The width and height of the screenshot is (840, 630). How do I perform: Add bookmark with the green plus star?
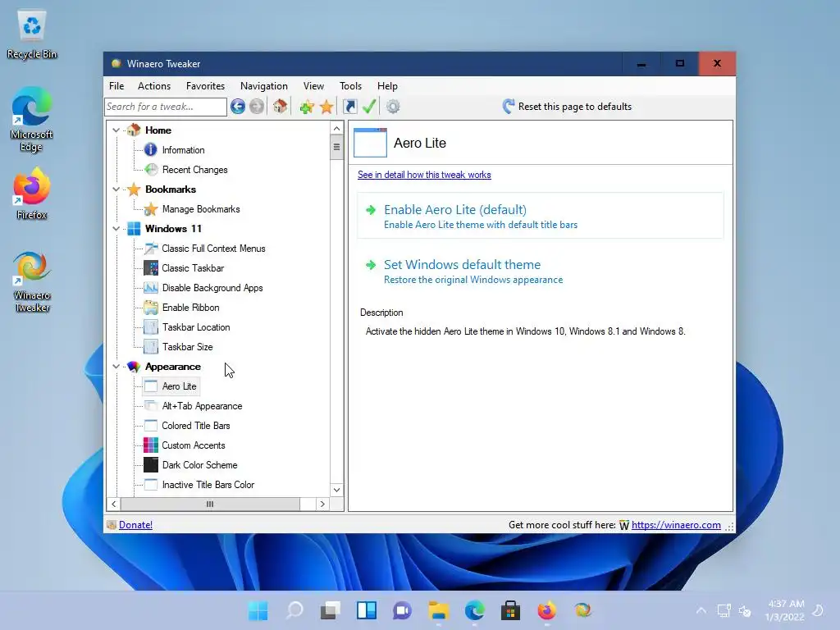(x=307, y=107)
